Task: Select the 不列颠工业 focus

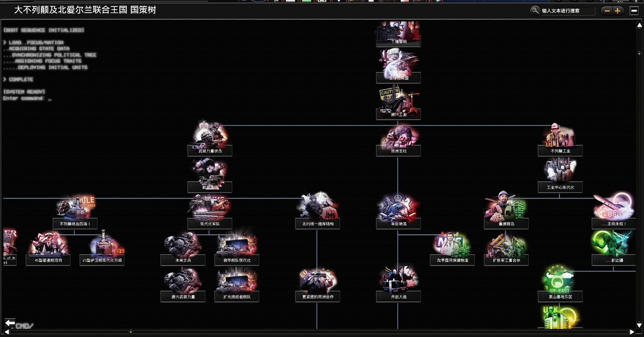Action: tap(560, 139)
